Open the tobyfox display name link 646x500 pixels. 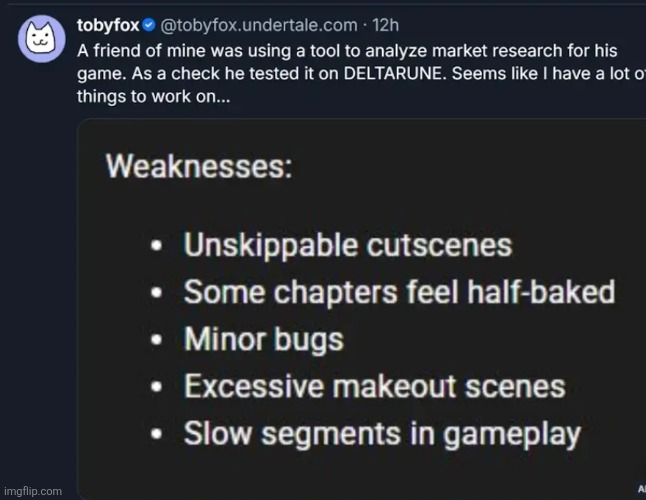point(108,24)
